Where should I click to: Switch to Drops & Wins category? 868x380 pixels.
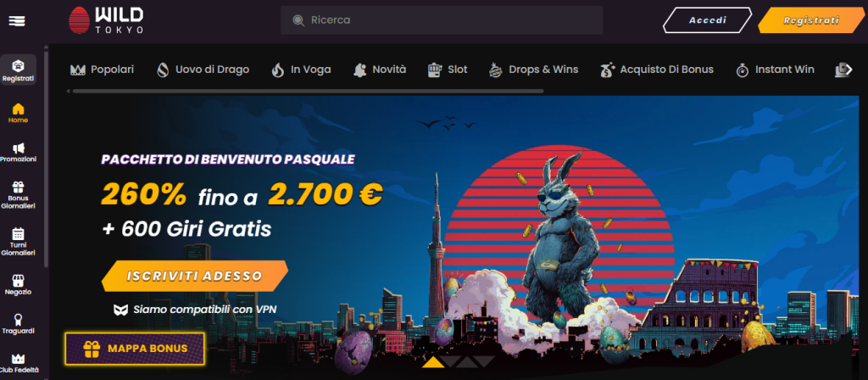534,70
